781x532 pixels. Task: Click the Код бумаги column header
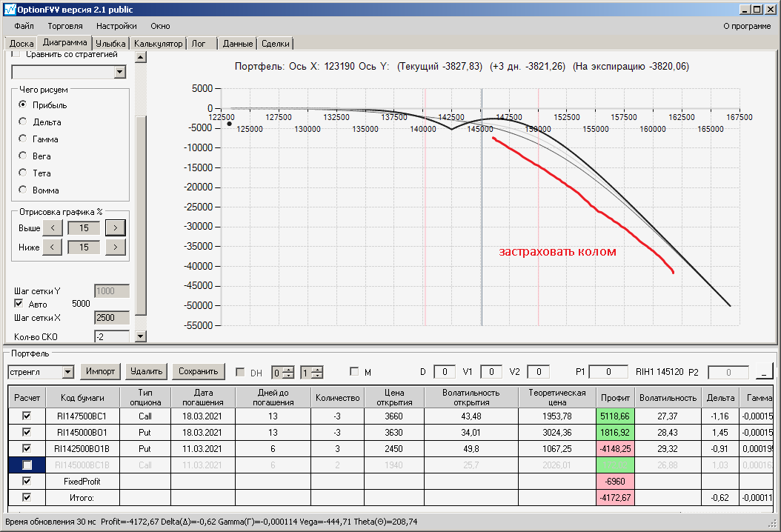click(x=82, y=397)
